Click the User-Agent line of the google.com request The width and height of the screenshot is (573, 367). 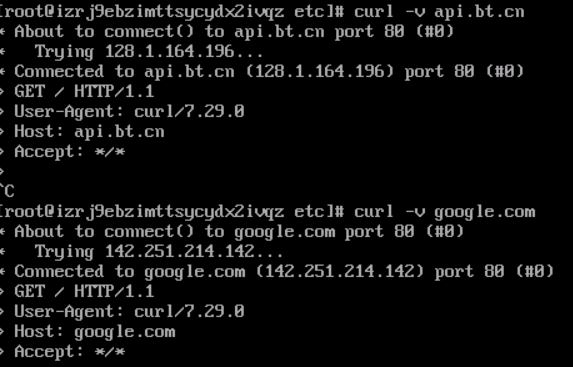point(129,311)
